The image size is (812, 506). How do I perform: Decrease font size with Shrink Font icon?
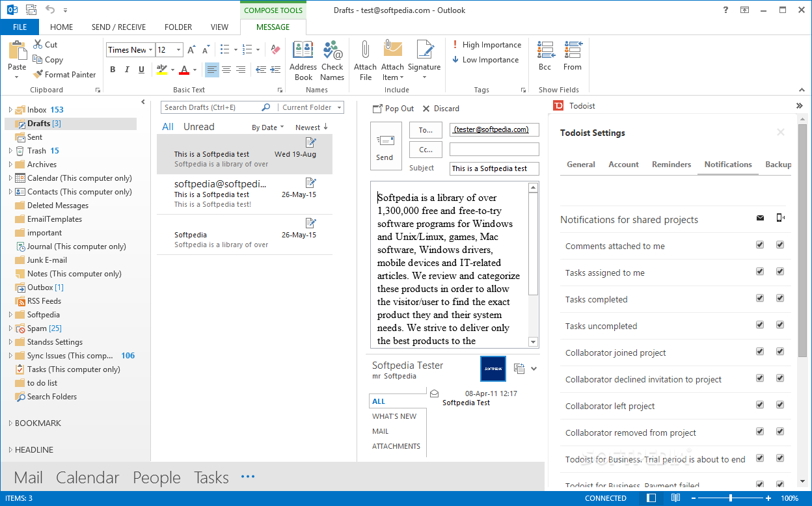[x=206, y=49]
